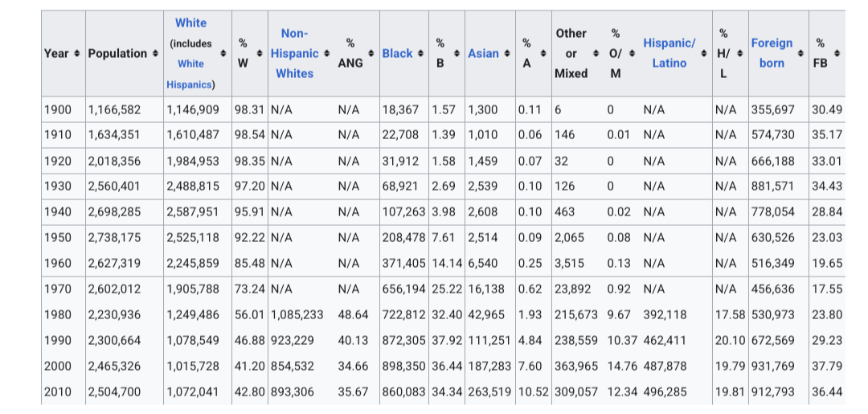Sort table by Population column

click(154, 53)
